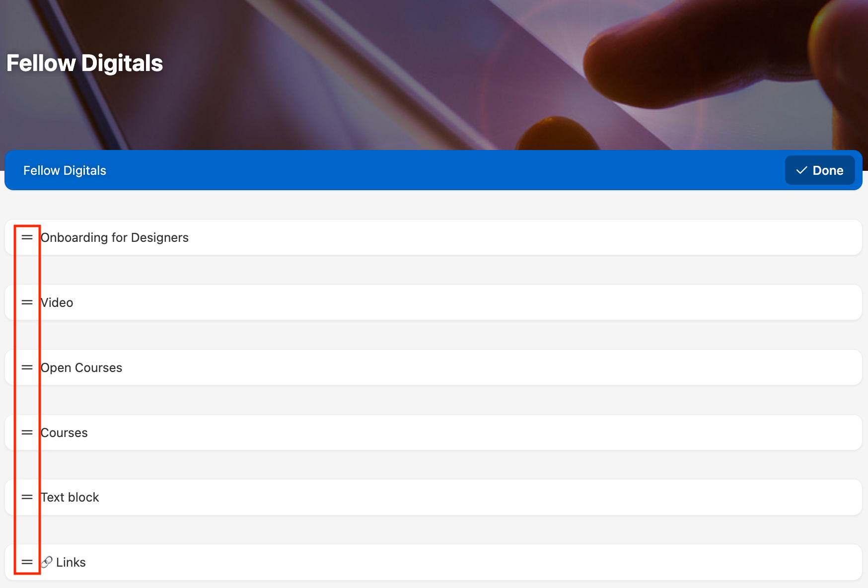Click the drag handle beside Links
Screen dimensions: 868x588
point(27,562)
